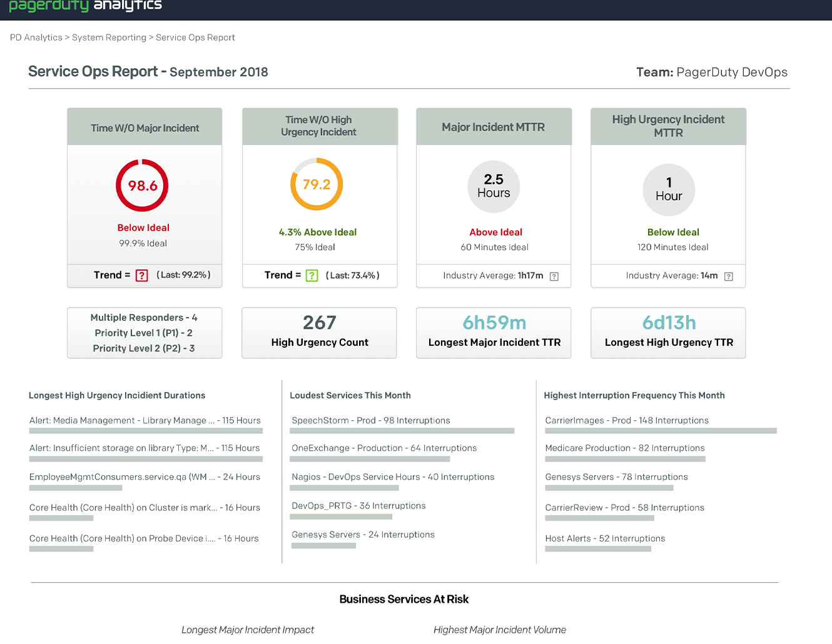Select Medicare Production 82 Interruptions entry
The image size is (832, 644).
pyautogui.click(x=624, y=448)
